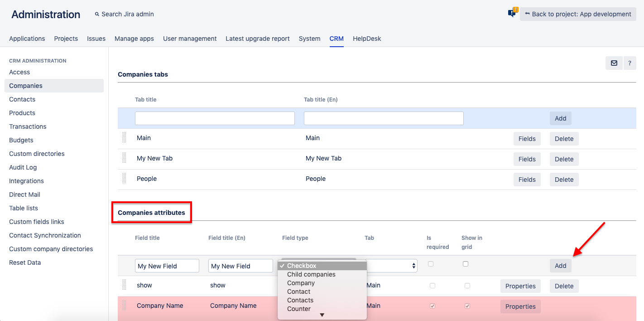Click drag handle of show attribute row
The height and width of the screenshot is (321, 644).
tap(125, 285)
